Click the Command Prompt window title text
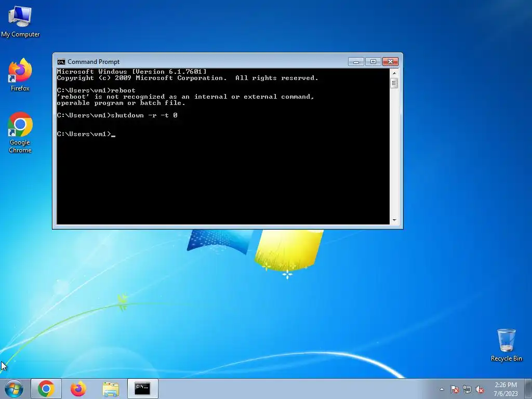Viewport: 532px width, 399px height. click(94, 62)
